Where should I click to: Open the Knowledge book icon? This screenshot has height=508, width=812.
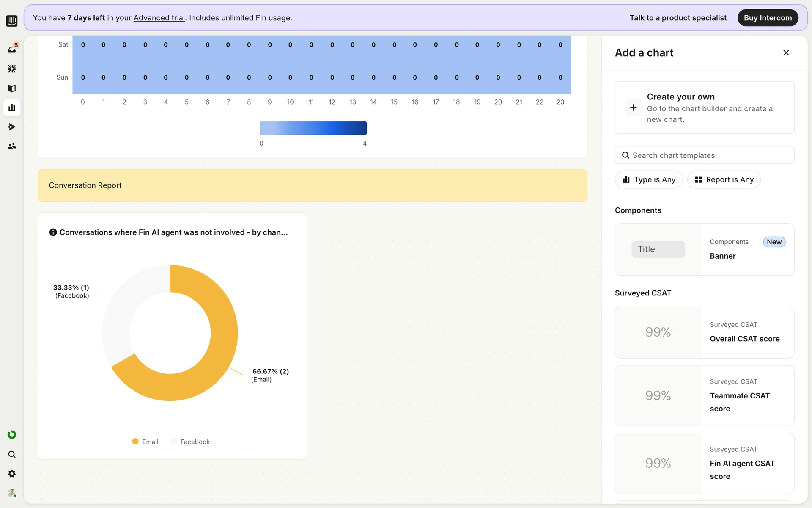[12, 88]
